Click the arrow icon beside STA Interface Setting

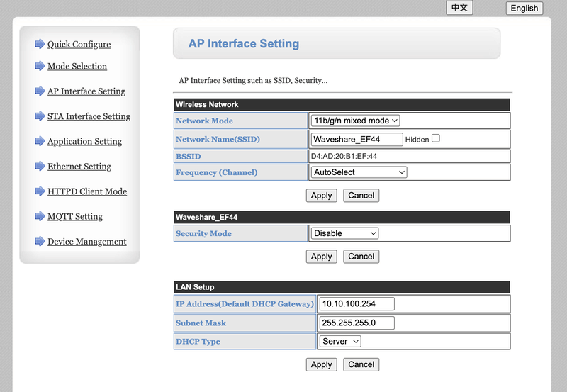40,116
